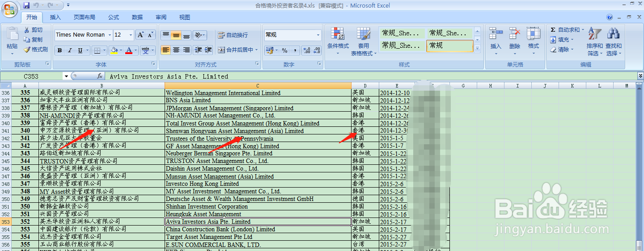Image resolution: width=644 pixels, height=251 pixels.
Task: Center text horizontally
Action: 176,50
